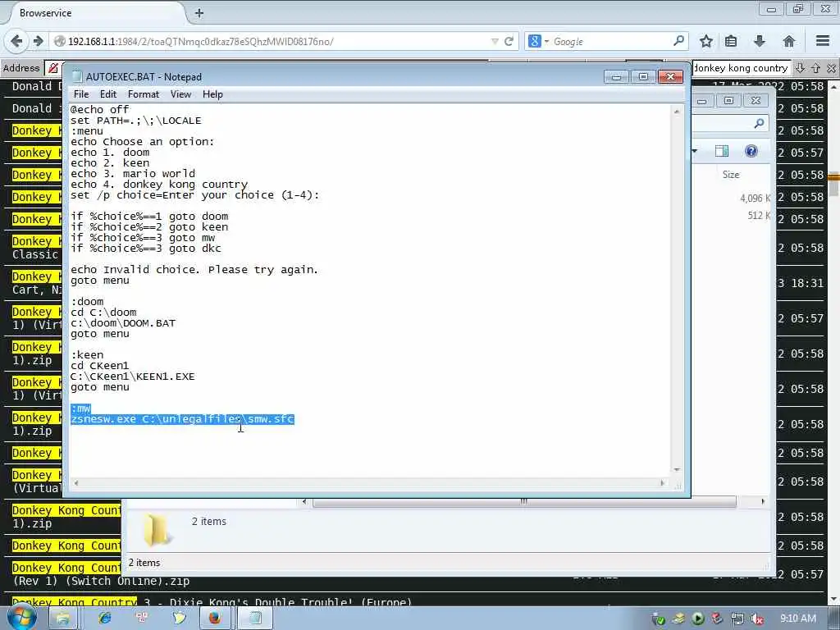Go forward in browser history
This screenshot has height=630, width=840.
(38, 41)
